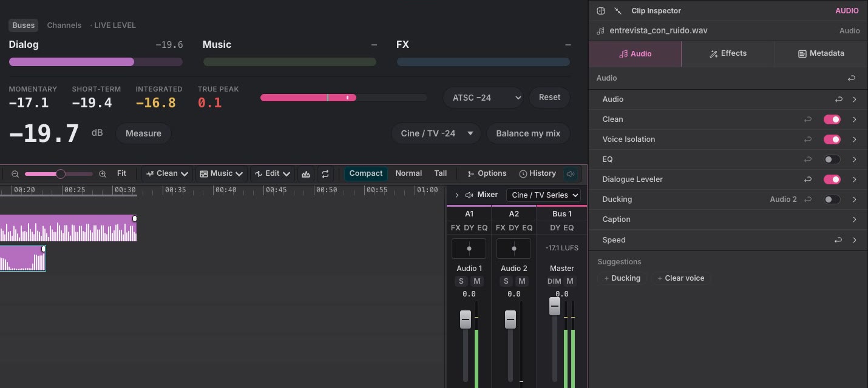Select the Audio inspector tab

click(635, 54)
